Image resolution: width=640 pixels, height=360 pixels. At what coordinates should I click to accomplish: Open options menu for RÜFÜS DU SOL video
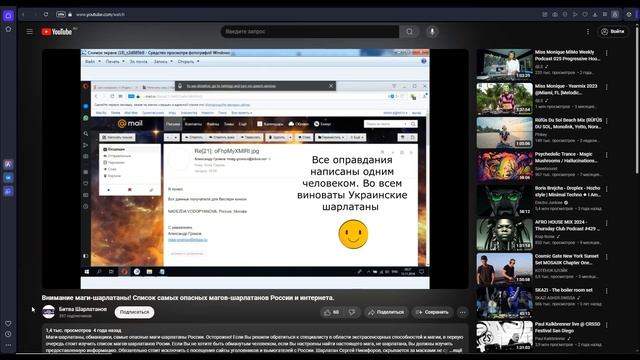(x=607, y=121)
